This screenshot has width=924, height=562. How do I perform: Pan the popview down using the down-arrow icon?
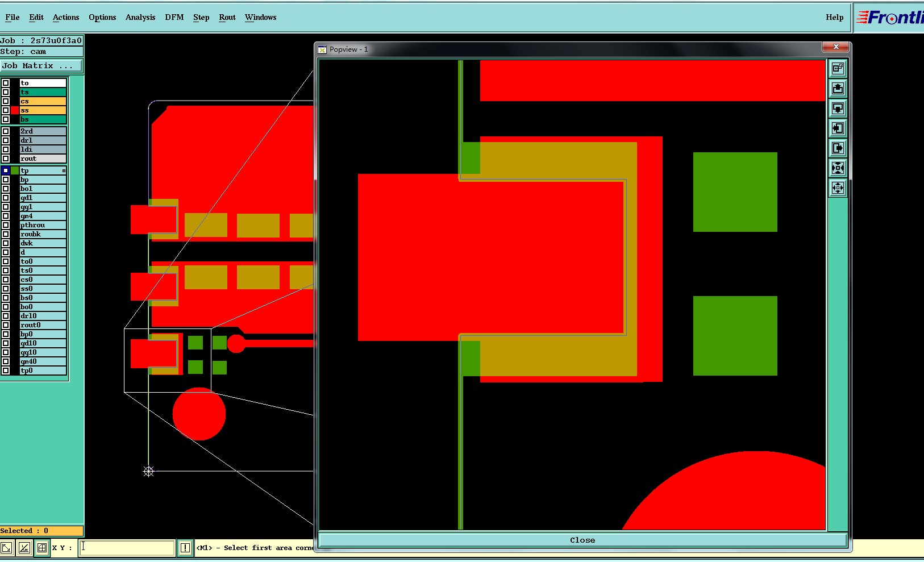coord(838,109)
